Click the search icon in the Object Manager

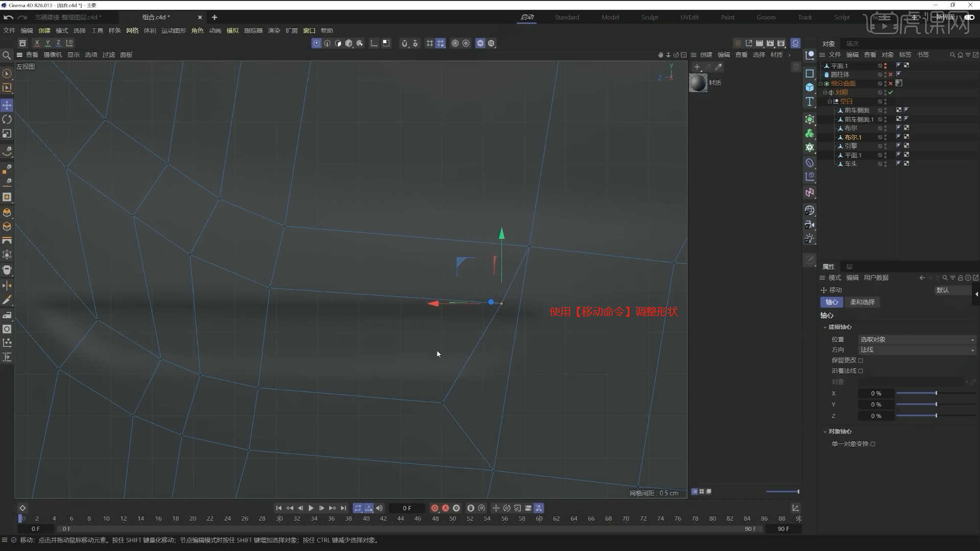952,55
